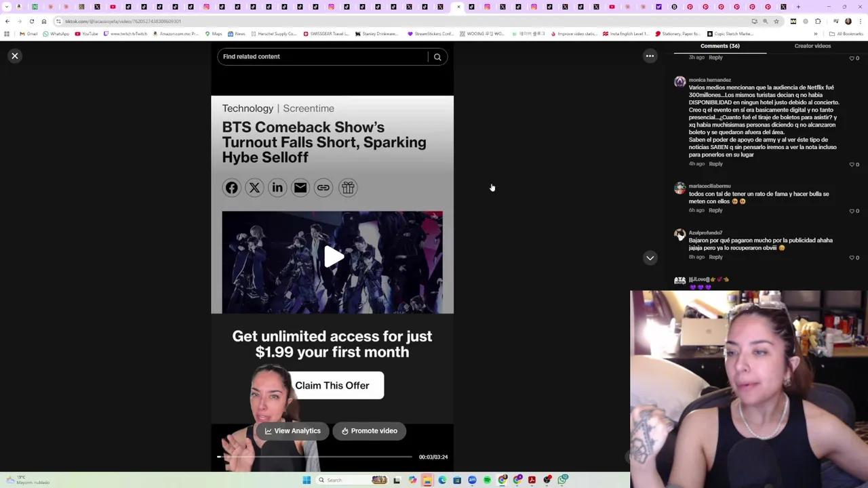Open a new browser tab
The width and height of the screenshot is (868, 488).
tap(798, 7)
